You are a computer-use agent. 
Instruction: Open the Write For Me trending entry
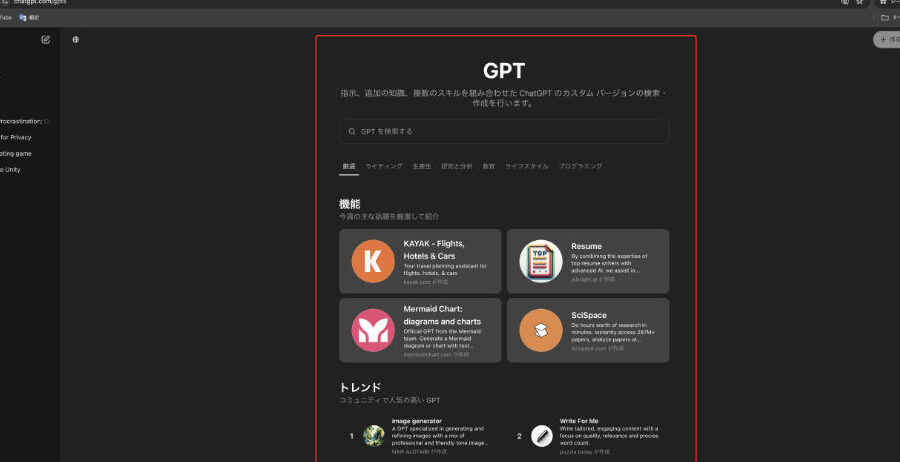588,436
